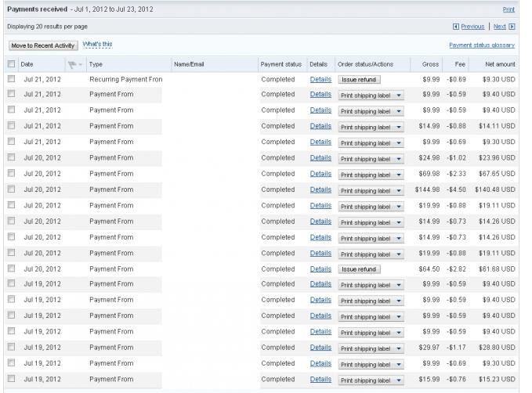This screenshot has width=532, height=393.
Task: Open Details for the $144.98 payment
Action: point(320,189)
